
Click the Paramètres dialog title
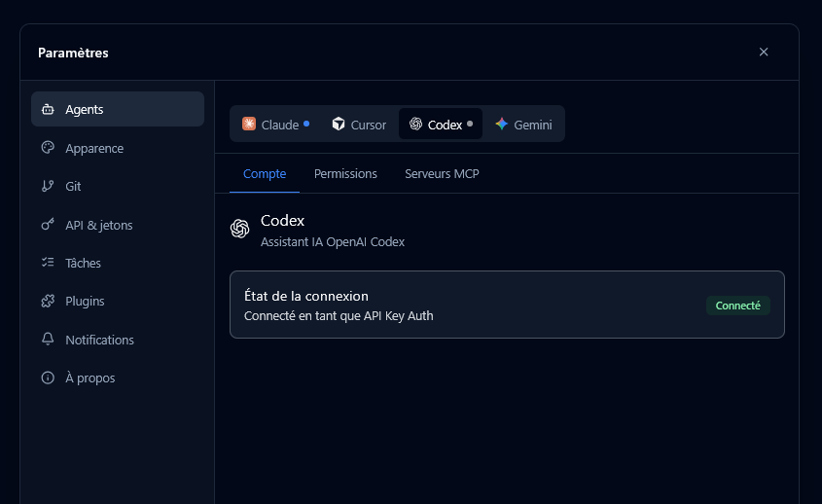(x=73, y=53)
